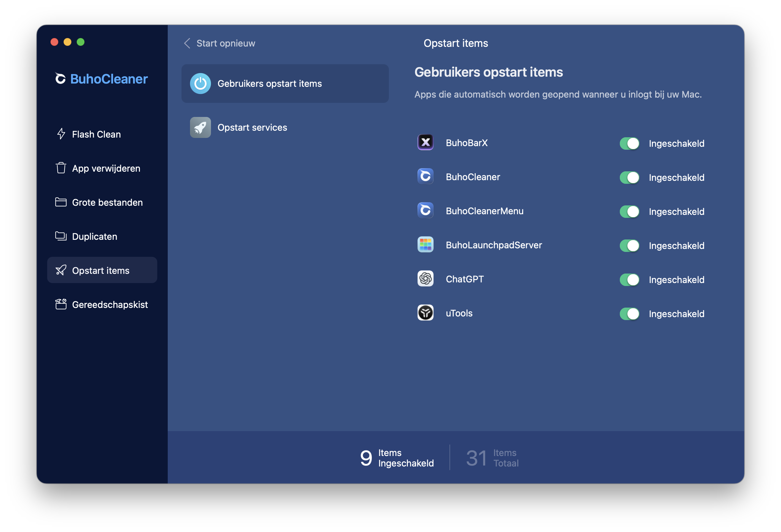This screenshot has width=781, height=532.
Task: Turn off the BuhoCleaner startup toggle
Action: click(629, 178)
